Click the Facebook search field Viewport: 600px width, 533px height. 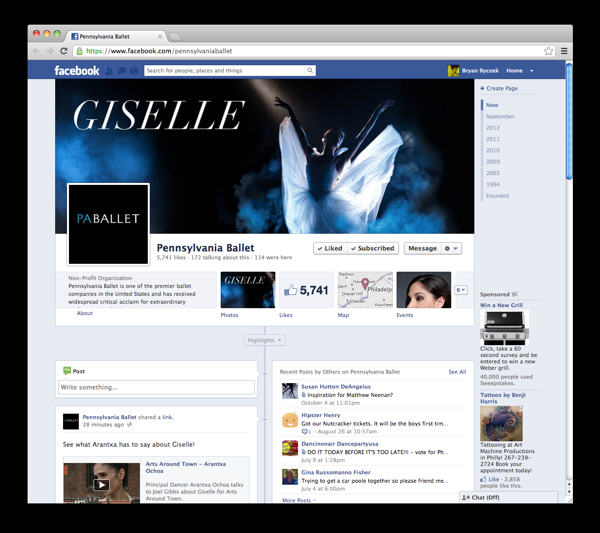click(225, 70)
